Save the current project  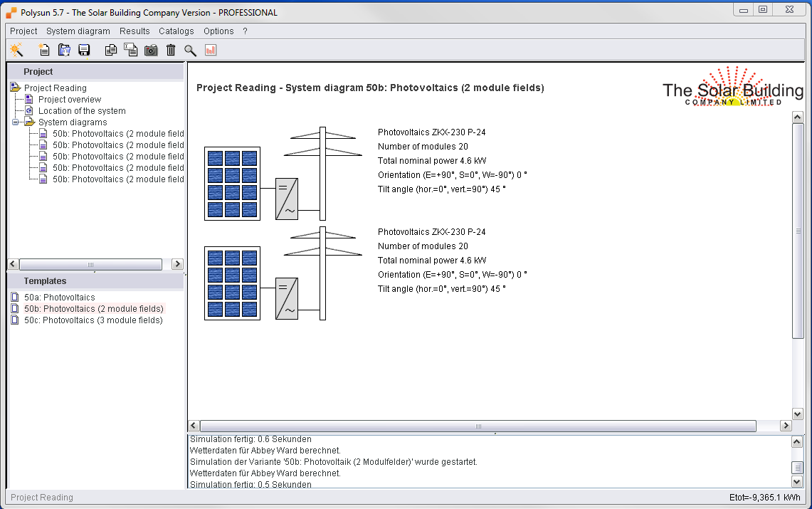point(84,50)
